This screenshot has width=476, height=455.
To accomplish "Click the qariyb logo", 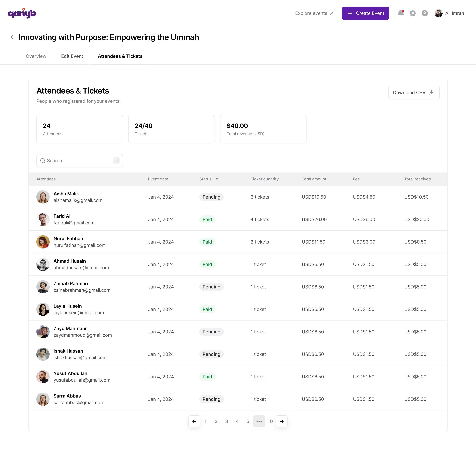I will (22, 13).
